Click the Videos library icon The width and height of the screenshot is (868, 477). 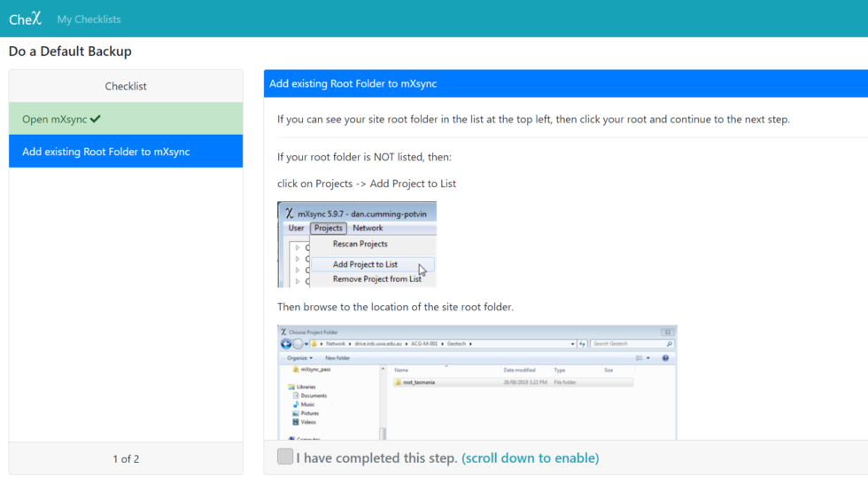click(x=296, y=422)
